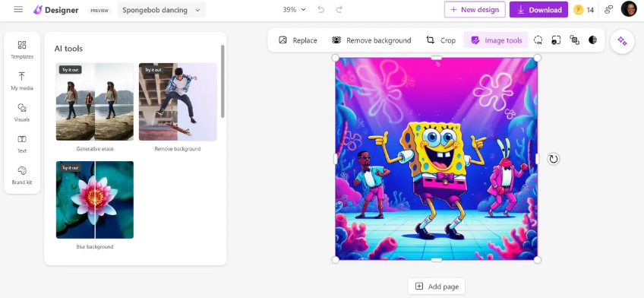Click the Designer logo

[x=56, y=10]
